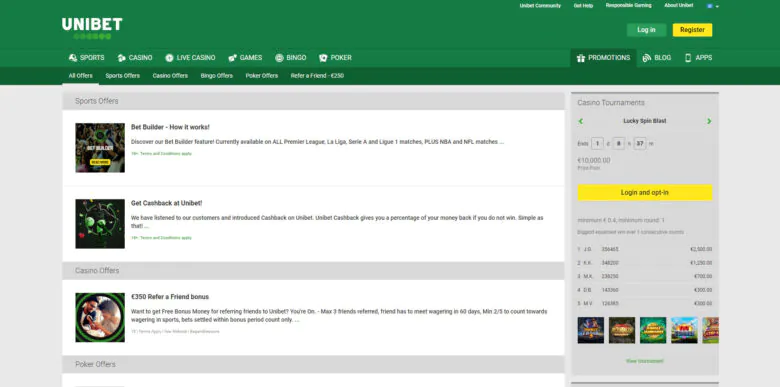Screen dimensions: 780x387
Task: Click the Blog feed icon
Action: coord(647,58)
